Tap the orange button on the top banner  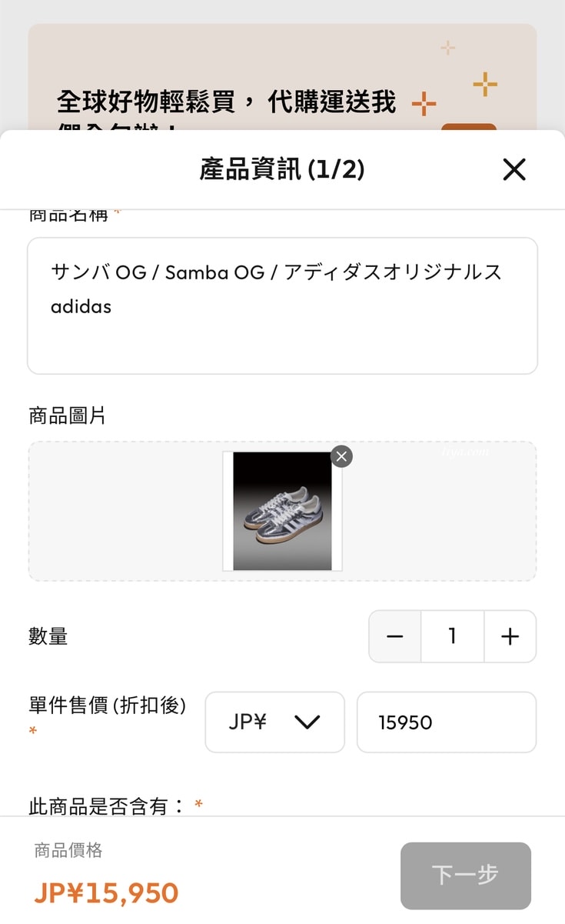point(468,127)
